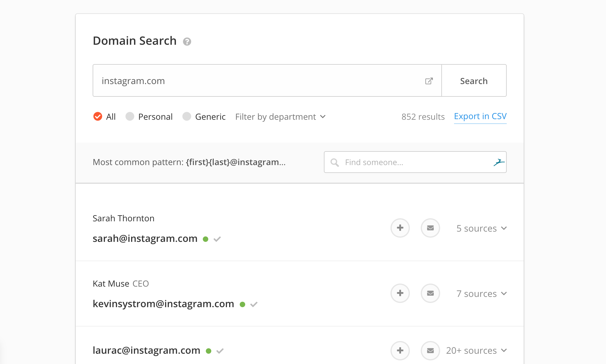Click plus icon for sarah@instagram.com
This screenshot has height=364, width=606.
tap(400, 228)
